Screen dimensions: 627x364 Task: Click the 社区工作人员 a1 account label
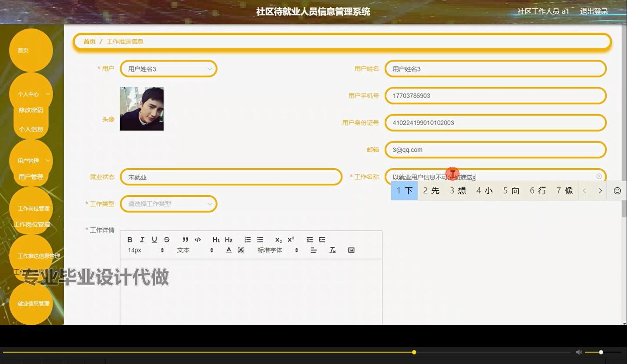click(x=543, y=11)
